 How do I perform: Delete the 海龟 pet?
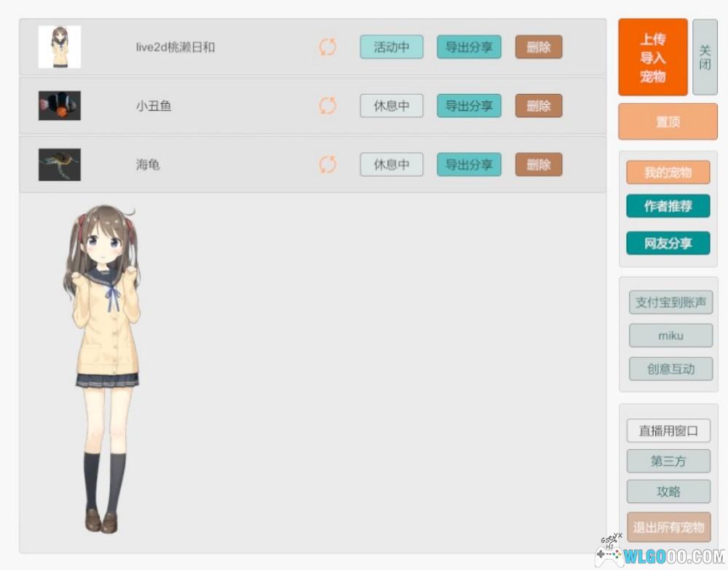(539, 165)
